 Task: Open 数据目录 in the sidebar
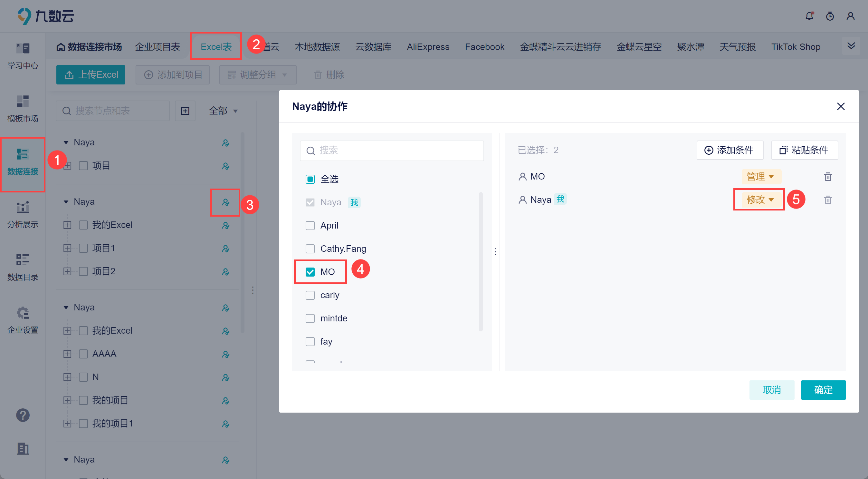point(23,268)
